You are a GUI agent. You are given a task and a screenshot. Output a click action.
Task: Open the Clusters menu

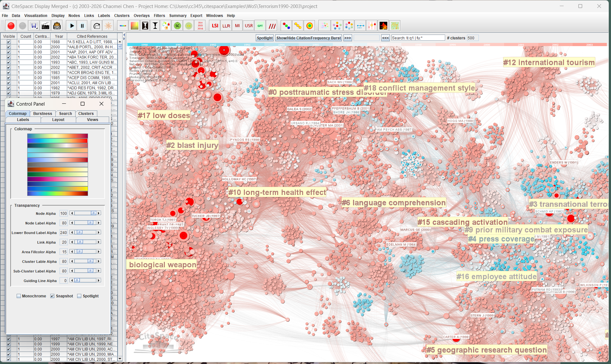coord(122,16)
